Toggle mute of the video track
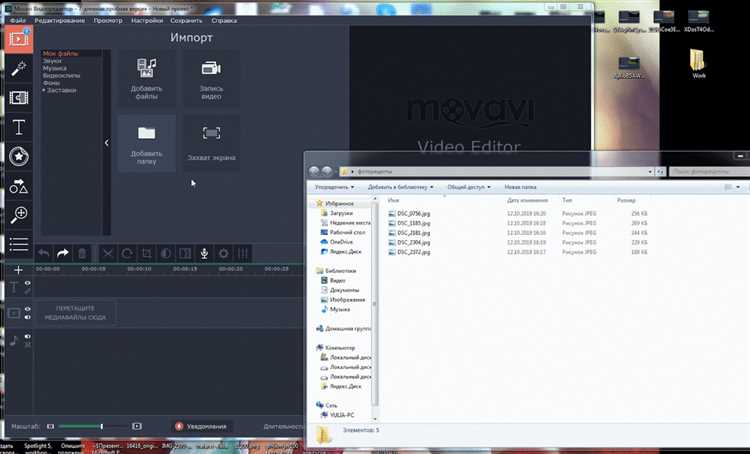The width and height of the screenshot is (750, 454). [x=28, y=317]
